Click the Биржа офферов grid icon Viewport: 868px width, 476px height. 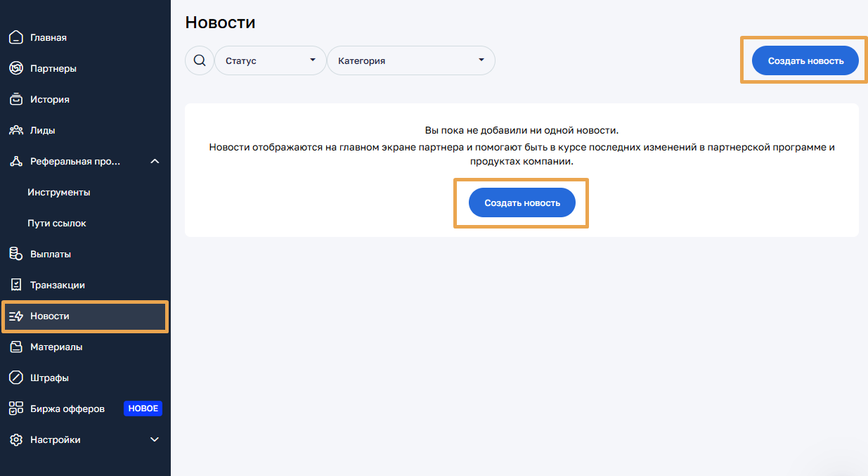pos(16,409)
